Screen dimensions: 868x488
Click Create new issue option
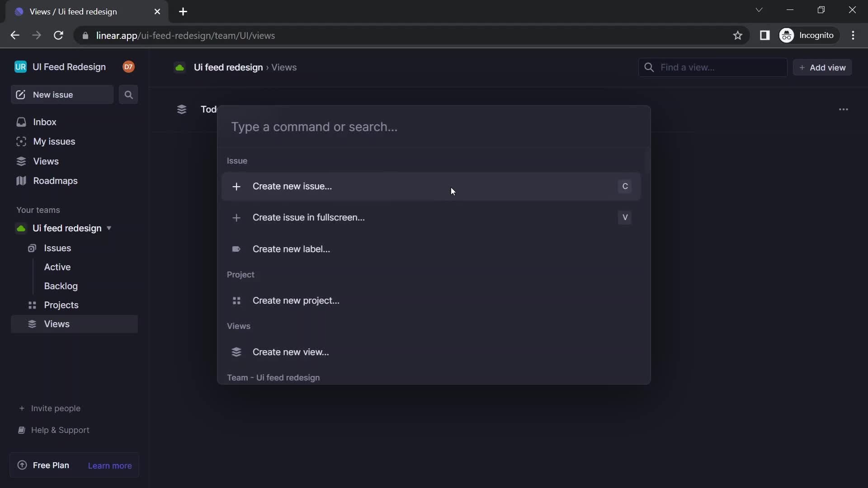click(292, 186)
